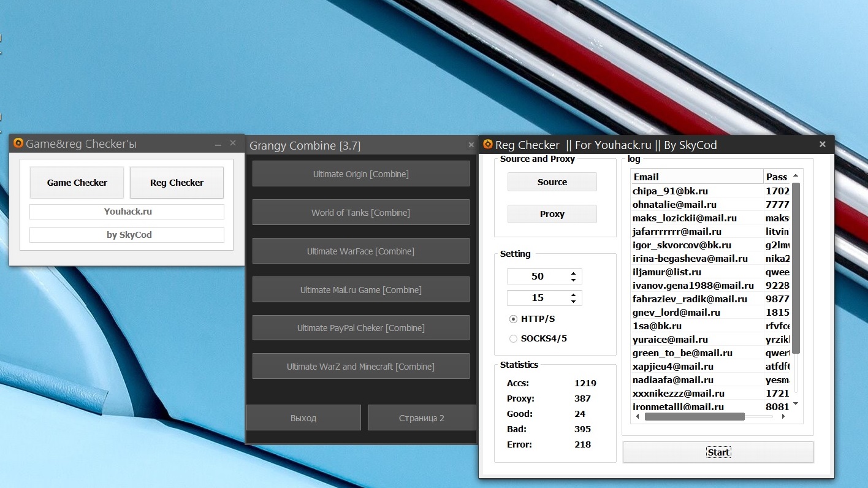Load accounts with the Source button
The height and width of the screenshot is (488, 868).
[552, 182]
